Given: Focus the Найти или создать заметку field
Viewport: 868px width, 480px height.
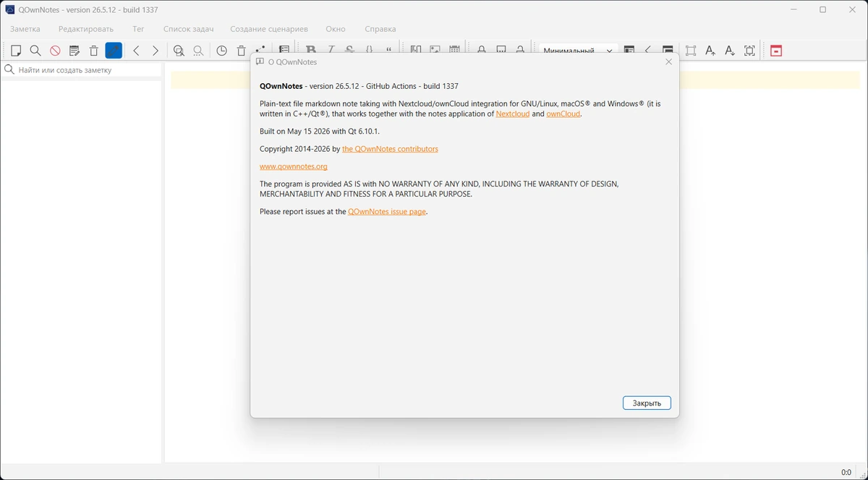Looking at the screenshot, I should [81, 70].
